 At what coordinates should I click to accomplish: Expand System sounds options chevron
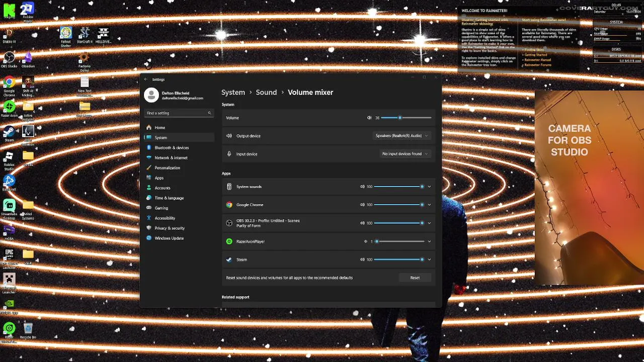point(429,187)
